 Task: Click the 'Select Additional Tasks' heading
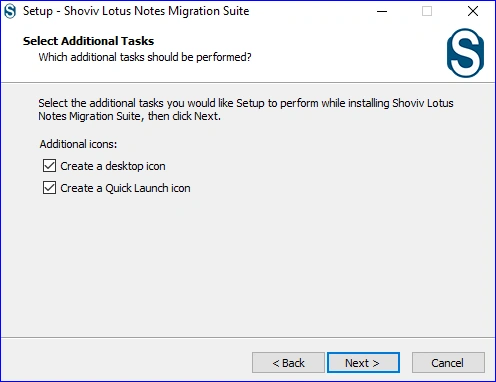click(88, 41)
